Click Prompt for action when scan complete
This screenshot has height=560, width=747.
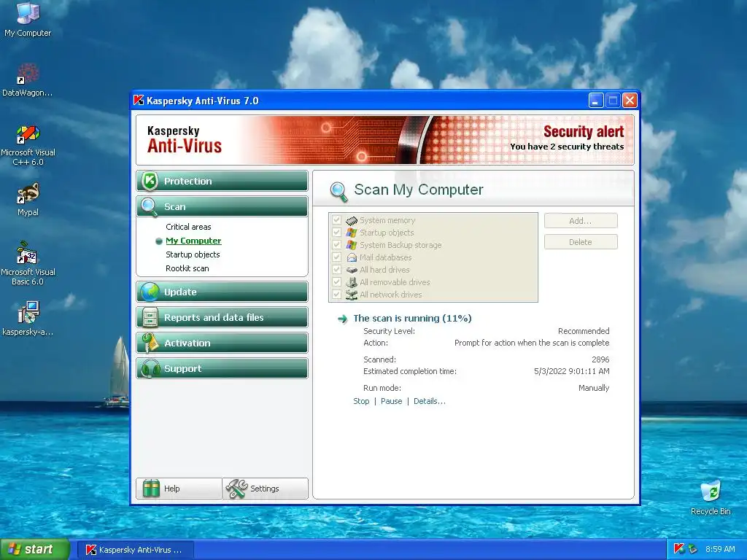532,343
